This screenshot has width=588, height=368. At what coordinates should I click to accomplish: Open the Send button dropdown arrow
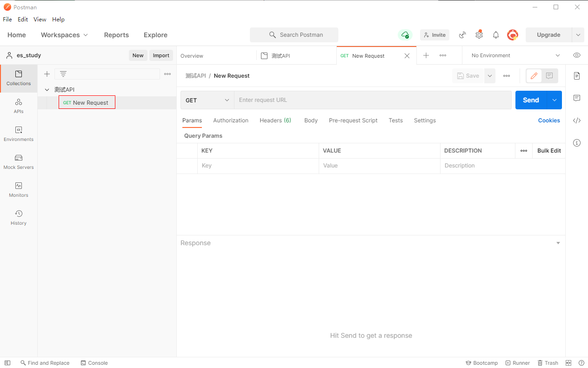pyautogui.click(x=555, y=100)
